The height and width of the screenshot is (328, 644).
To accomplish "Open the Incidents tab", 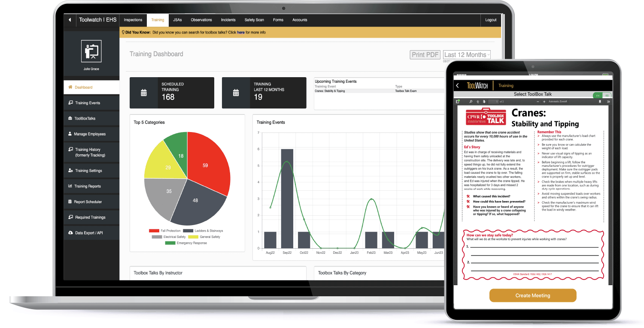I will [x=228, y=20].
